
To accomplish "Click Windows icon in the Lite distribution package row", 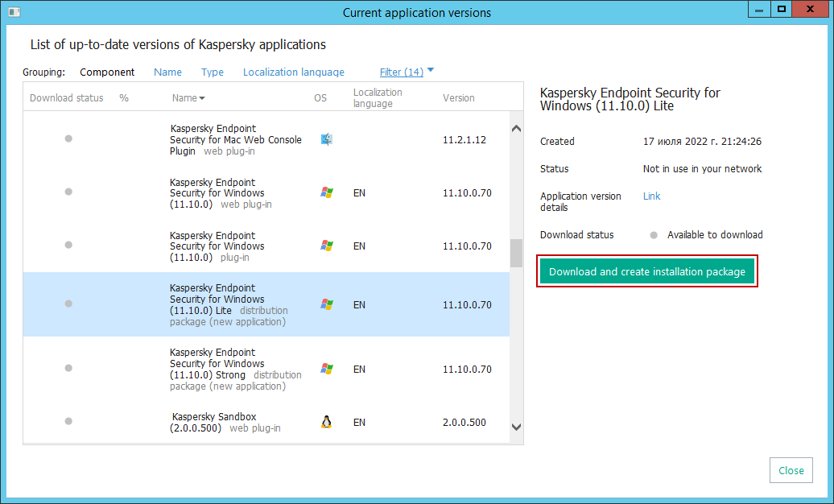I will pos(326,305).
